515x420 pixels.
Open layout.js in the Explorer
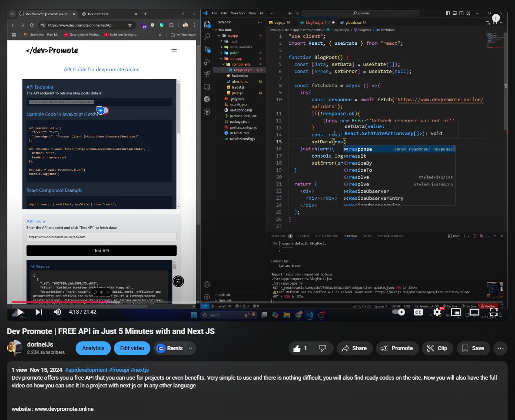point(238,87)
